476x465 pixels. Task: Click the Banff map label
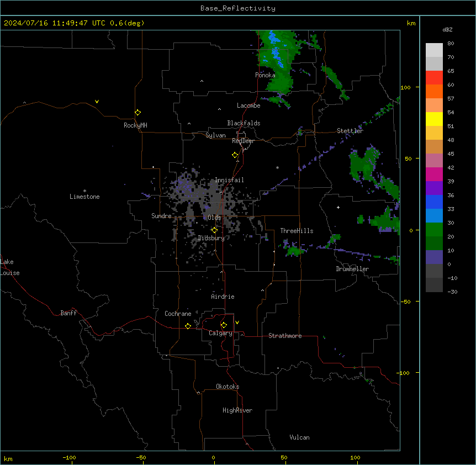(68, 313)
